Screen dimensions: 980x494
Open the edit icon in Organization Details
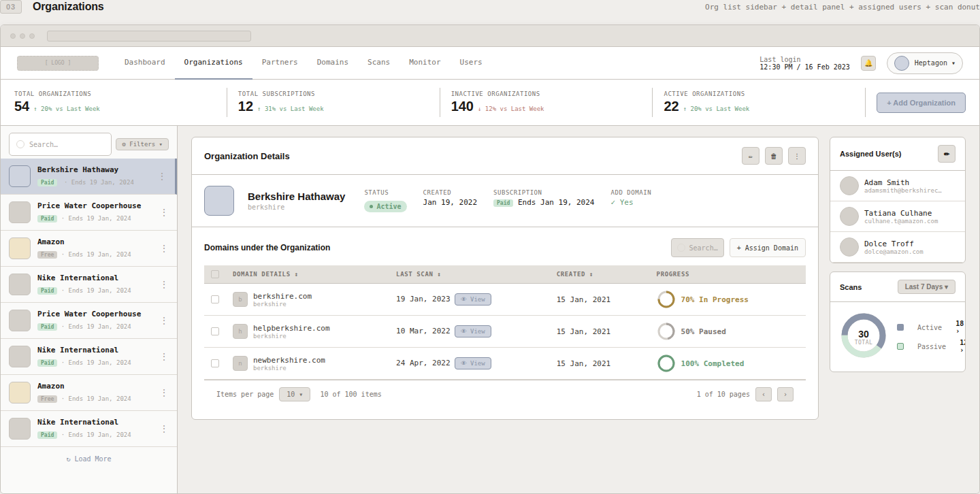[751, 156]
